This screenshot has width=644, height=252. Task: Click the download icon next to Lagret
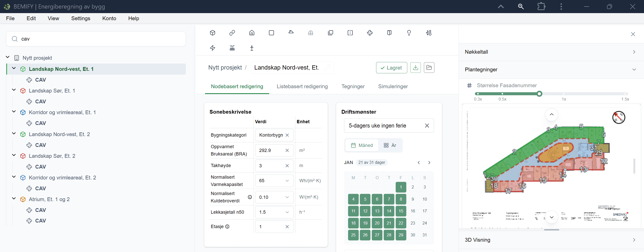(x=416, y=68)
